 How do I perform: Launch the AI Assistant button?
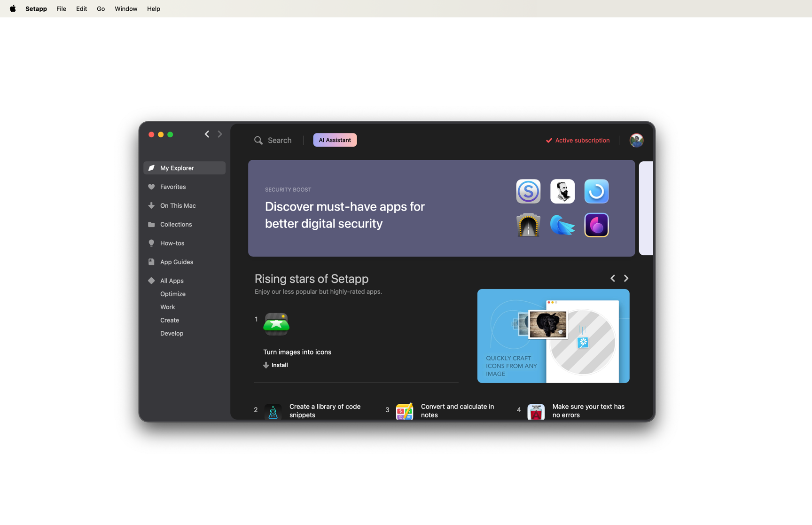click(335, 140)
